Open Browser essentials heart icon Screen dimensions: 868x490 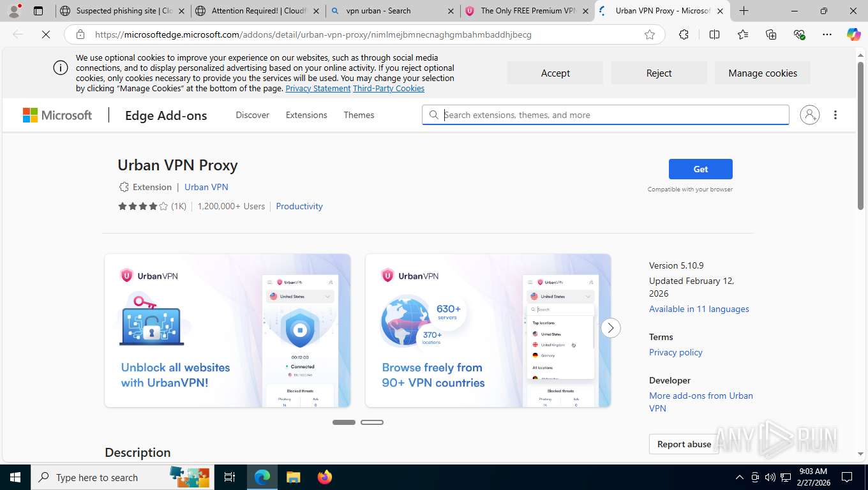(x=799, y=34)
